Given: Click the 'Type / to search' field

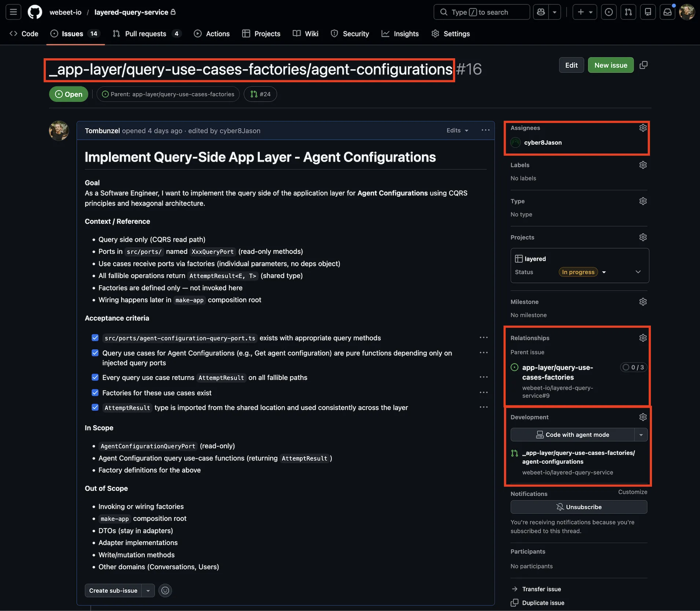Looking at the screenshot, I should pyautogui.click(x=481, y=12).
